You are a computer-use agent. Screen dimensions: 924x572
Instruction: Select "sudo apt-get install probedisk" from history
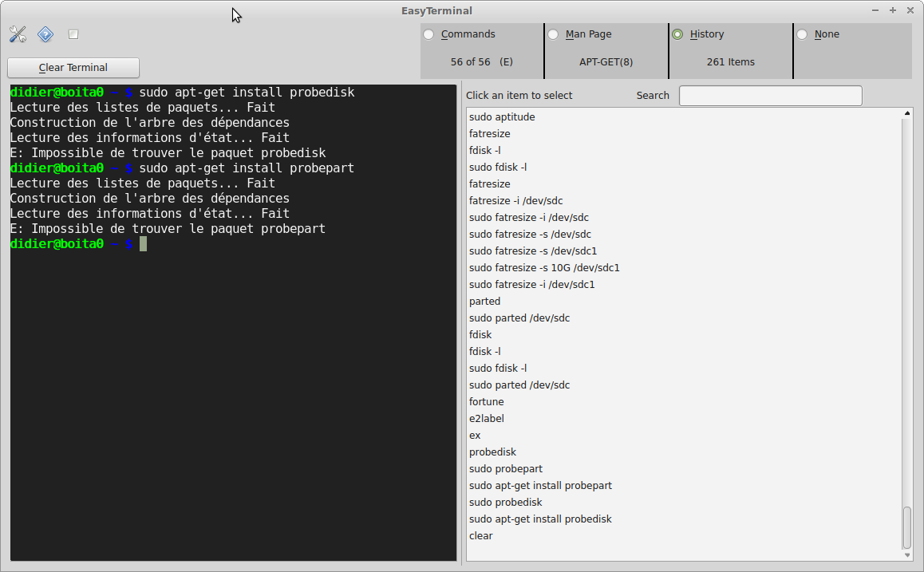click(x=540, y=519)
